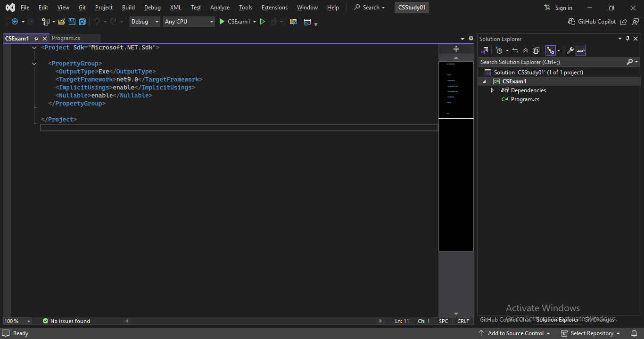This screenshot has width=644, height=339.
Task: Start without debugging using the outlined play icon
Action: coord(263,22)
